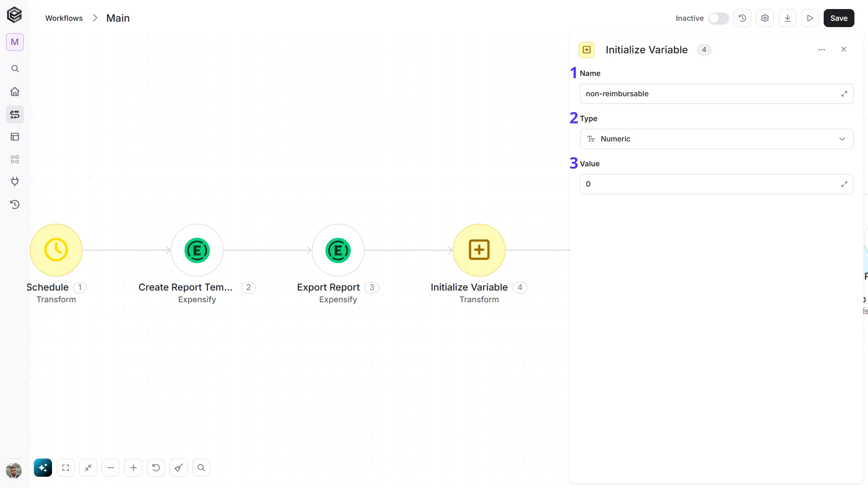Select the Export Report node
The height and width of the screenshot is (488, 868).
coord(338,250)
